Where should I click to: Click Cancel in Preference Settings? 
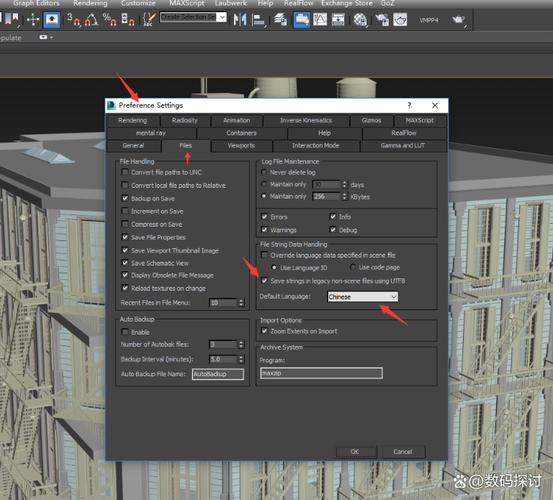click(x=403, y=452)
